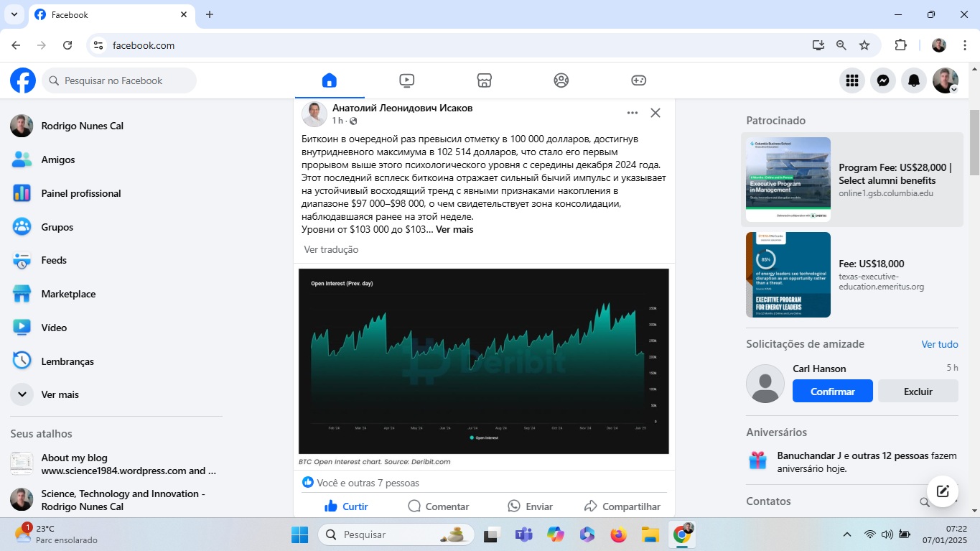Open Анатолий Леонидович Исаков profile name

point(402,108)
